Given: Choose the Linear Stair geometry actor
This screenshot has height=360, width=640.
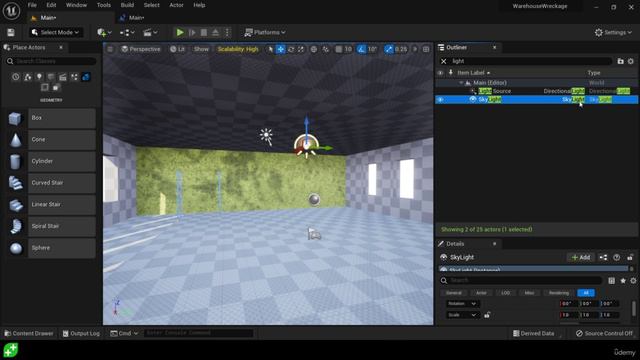Looking at the screenshot, I should pos(51,204).
